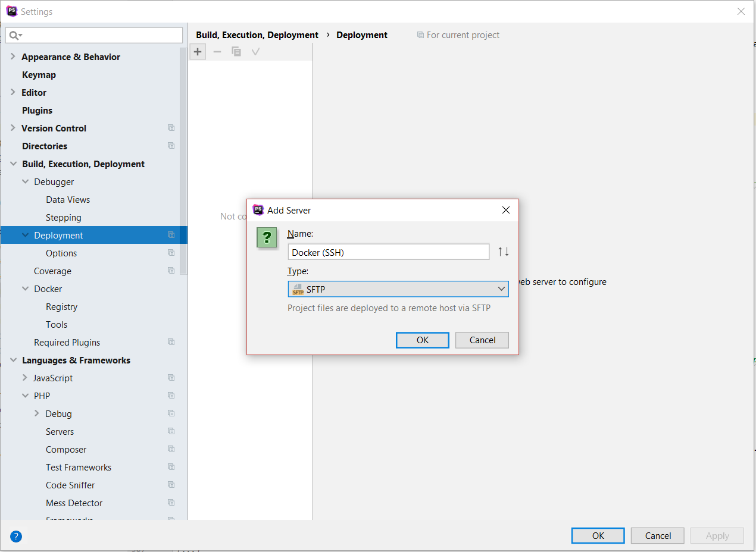The image size is (756, 552).
Task: Collapse the Docker node
Action: [25, 288]
